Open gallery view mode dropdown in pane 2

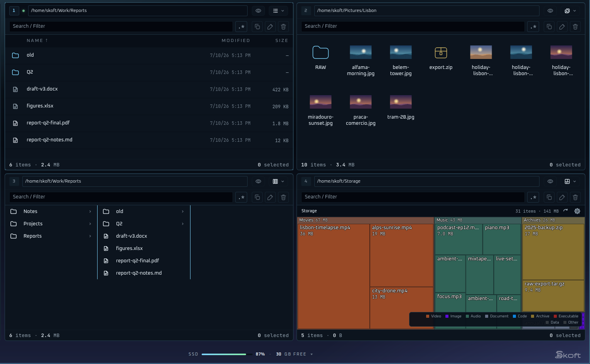coord(570,11)
